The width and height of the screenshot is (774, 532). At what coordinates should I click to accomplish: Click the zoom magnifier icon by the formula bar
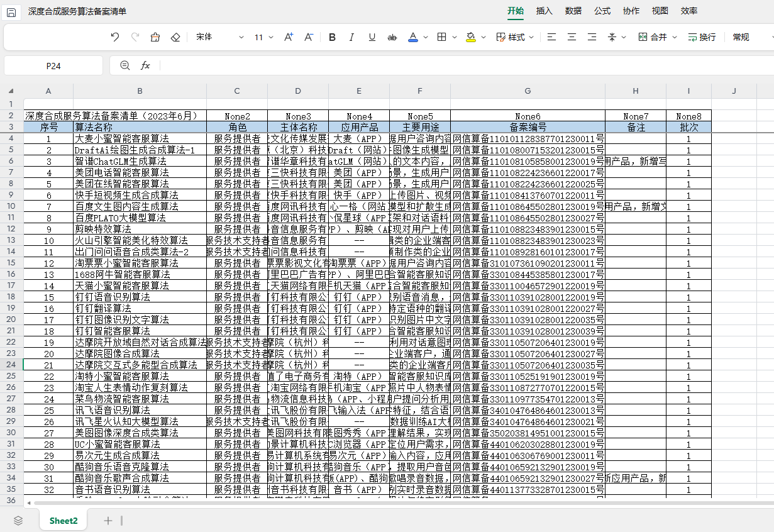coord(124,65)
